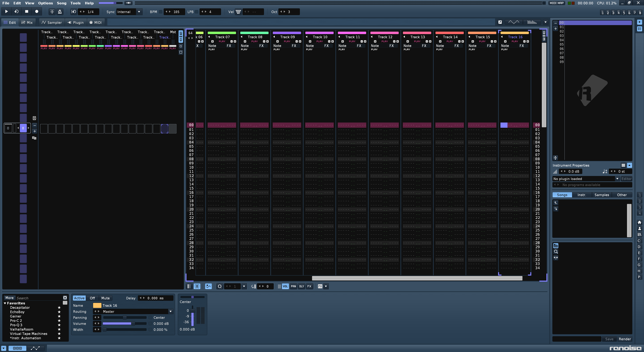This screenshot has width=644, height=352.
Task: Toggle pattern loop playback button
Action: pos(16,12)
